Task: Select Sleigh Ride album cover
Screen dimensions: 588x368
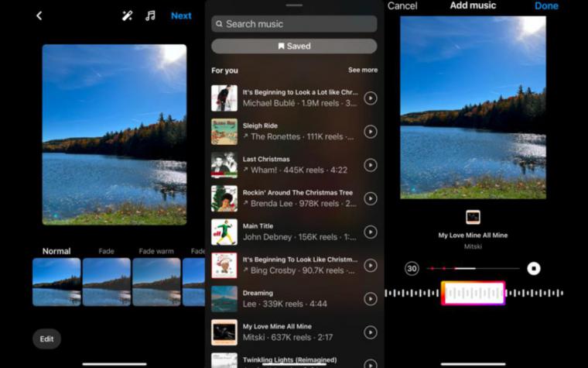Action: point(224,132)
